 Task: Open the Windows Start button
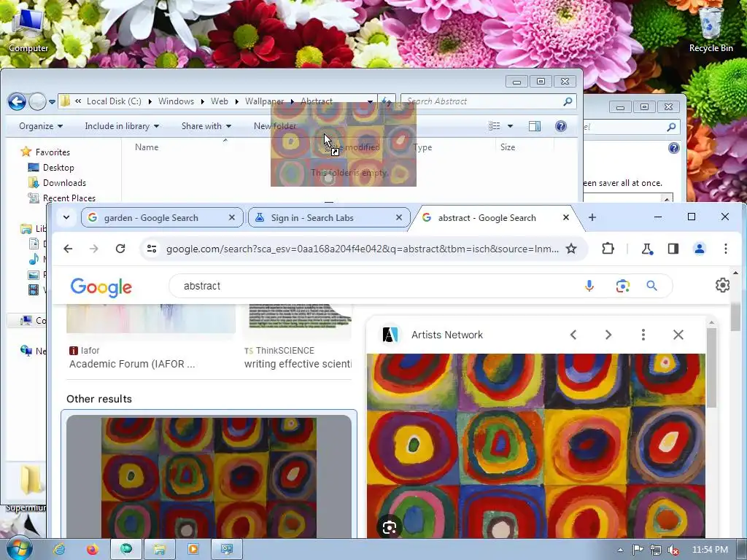point(19,549)
